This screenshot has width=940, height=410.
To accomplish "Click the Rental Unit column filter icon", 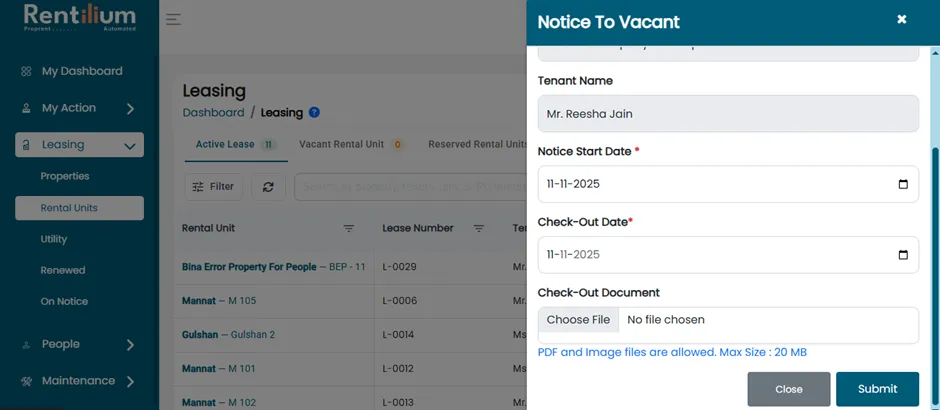I will tap(348, 228).
